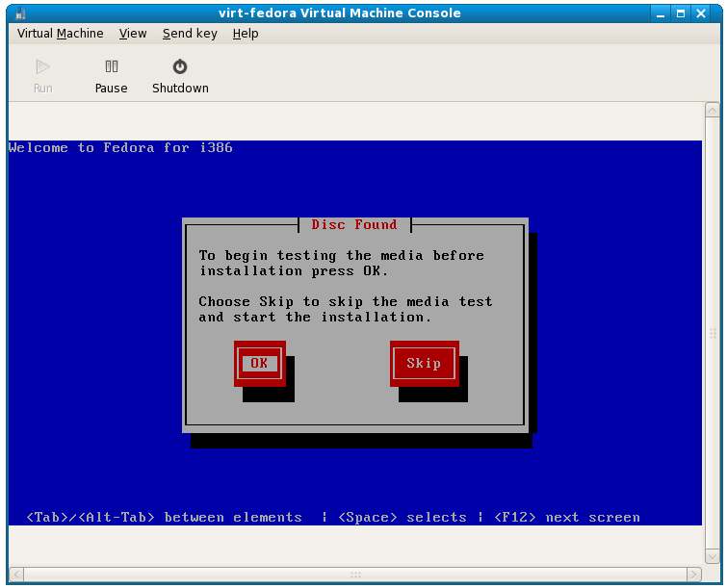This screenshot has width=727, height=588.
Task: Close the virt-fedora console window
Action: [x=701, y=13]
